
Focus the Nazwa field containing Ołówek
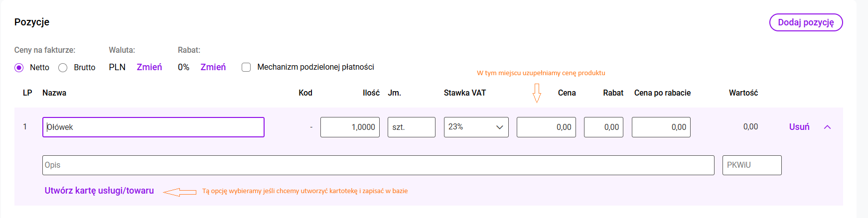(x=153, y=127)
